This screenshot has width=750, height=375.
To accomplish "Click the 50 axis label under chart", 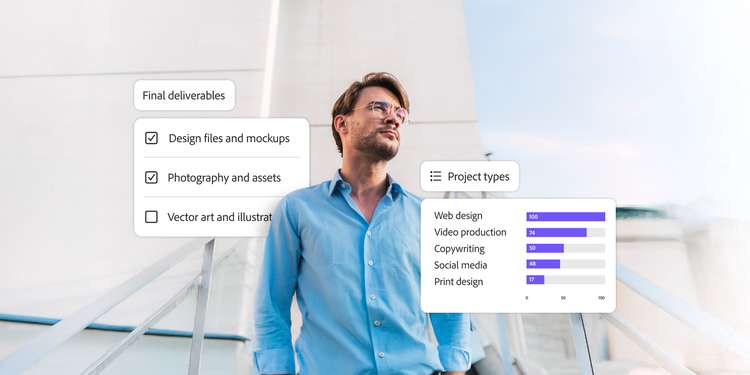I will [563, 298].
